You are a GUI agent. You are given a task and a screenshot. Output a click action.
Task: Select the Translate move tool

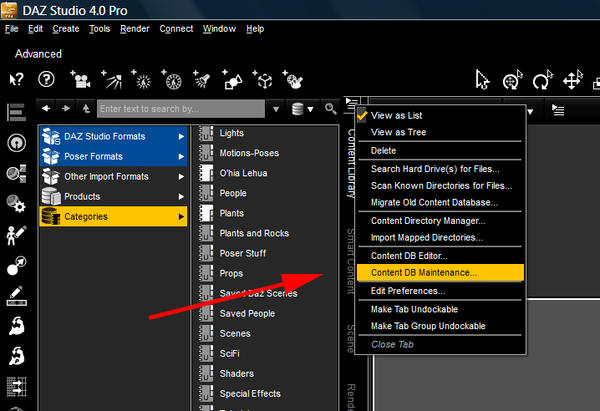point(572,80)
